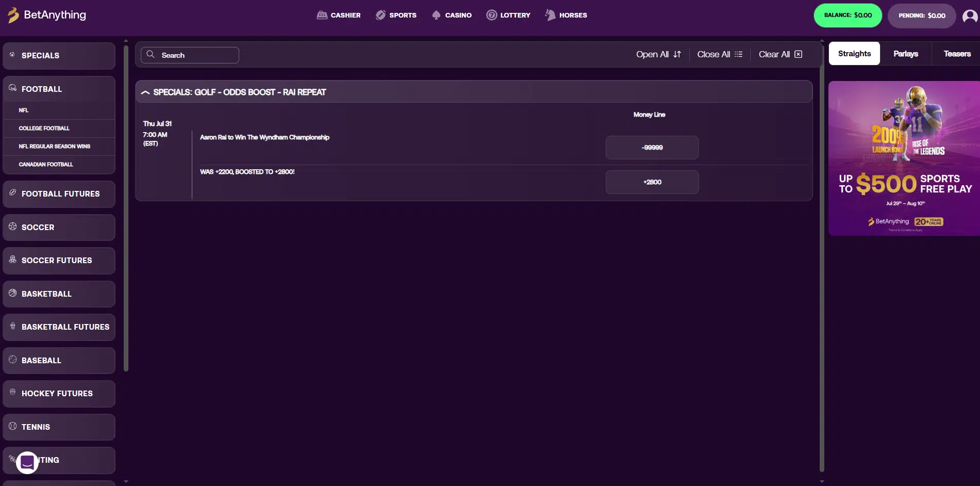The width and height of the screenshot is (980, 486).
Task: Open the Cashier page
Action: click(339, 15)
